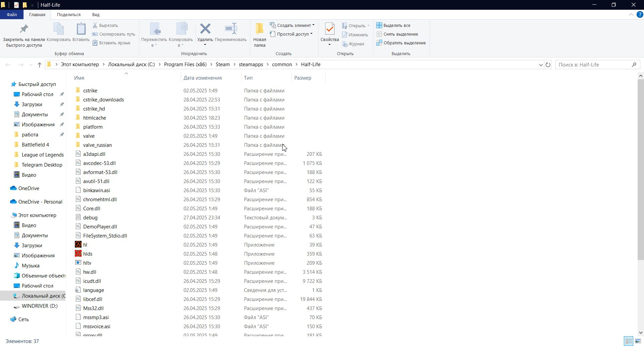The width and height of the screenshot is (644, 346).
Task: Click Pin to Quick Access icon
Action: (x=24, y=29)
